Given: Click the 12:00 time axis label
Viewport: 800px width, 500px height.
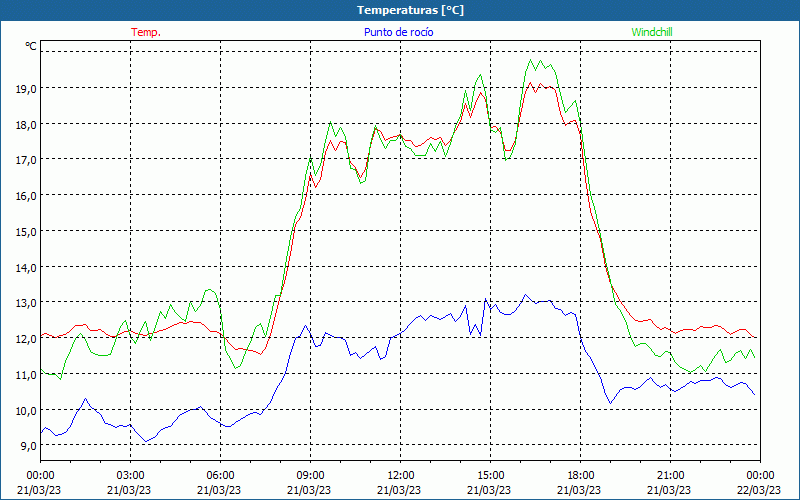Looking at the screenshot, I should 400,476.
